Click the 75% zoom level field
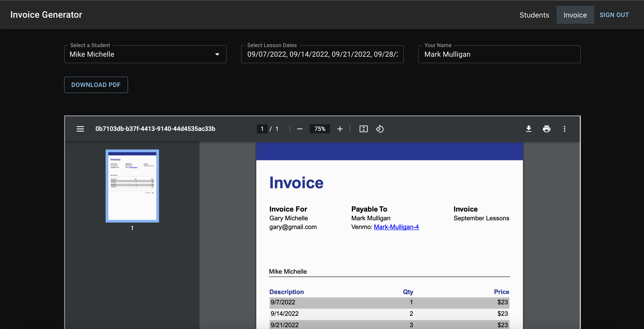 coord(320,129)
